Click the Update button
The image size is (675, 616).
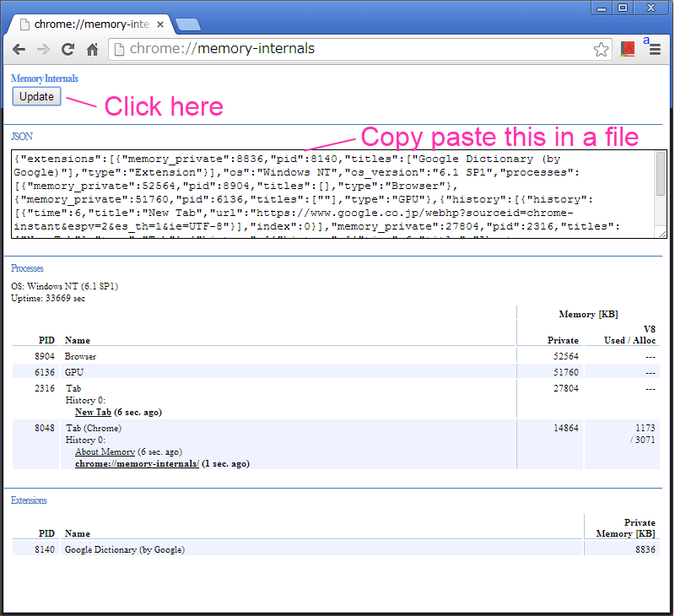(x=36, y=96)
